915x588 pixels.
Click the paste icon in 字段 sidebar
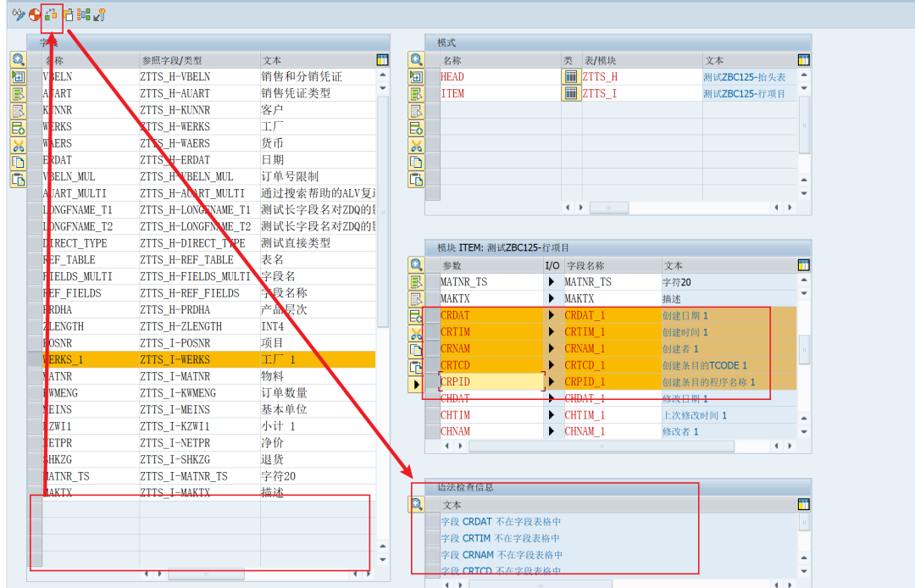coord(19,180)
